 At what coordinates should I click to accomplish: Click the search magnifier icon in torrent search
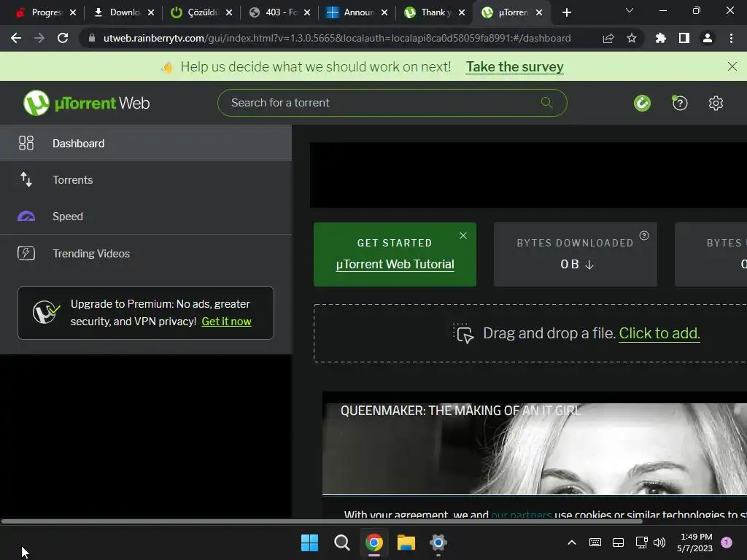pyautogui.click(x=546, y=102)
